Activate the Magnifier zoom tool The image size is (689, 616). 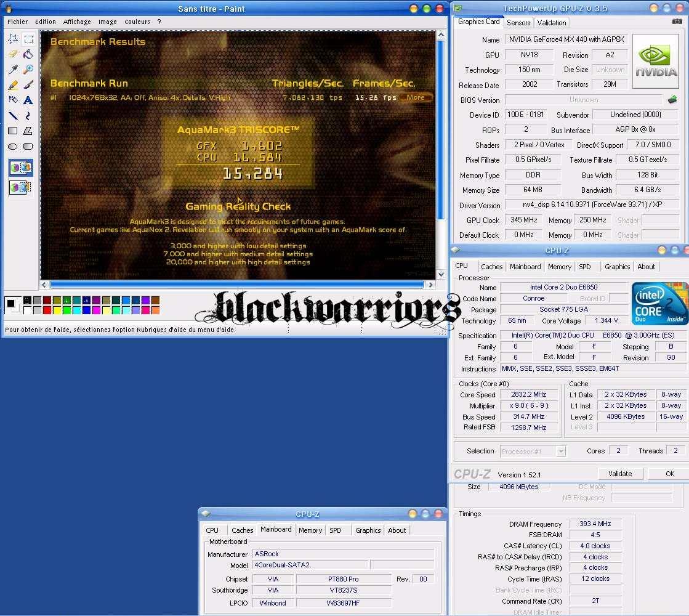pyautogui.click(x=28, y=69)
